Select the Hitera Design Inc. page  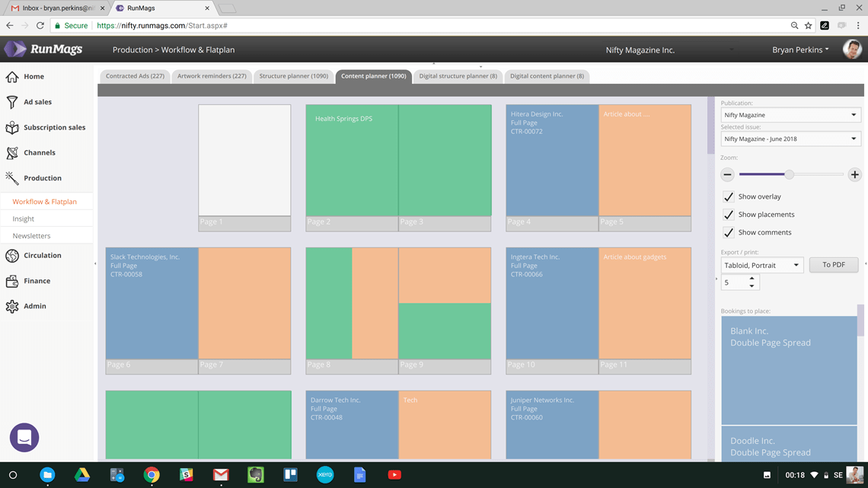[552, 161]
